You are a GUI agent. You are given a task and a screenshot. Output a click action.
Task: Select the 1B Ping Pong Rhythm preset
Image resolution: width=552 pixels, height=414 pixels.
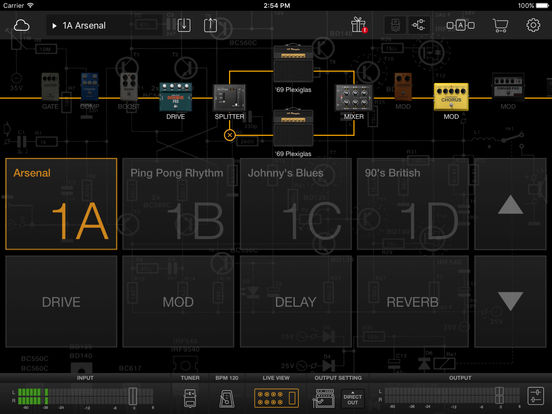178,204
